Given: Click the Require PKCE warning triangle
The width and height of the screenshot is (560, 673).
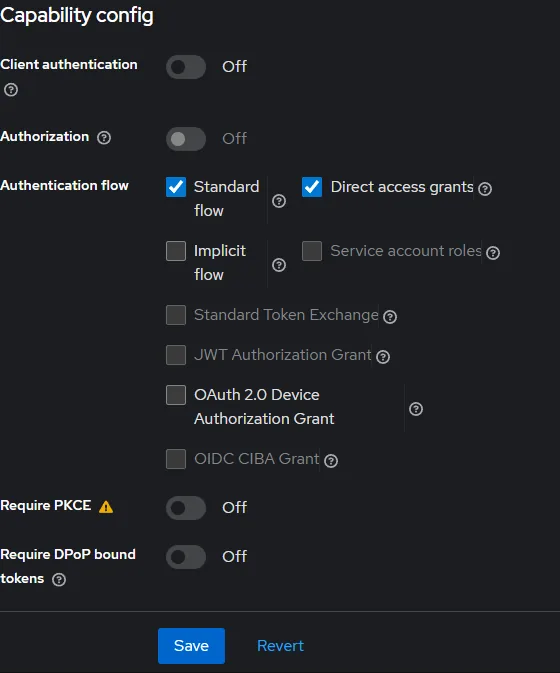Looking at the screenshot, I should click(x=106, y=507).
